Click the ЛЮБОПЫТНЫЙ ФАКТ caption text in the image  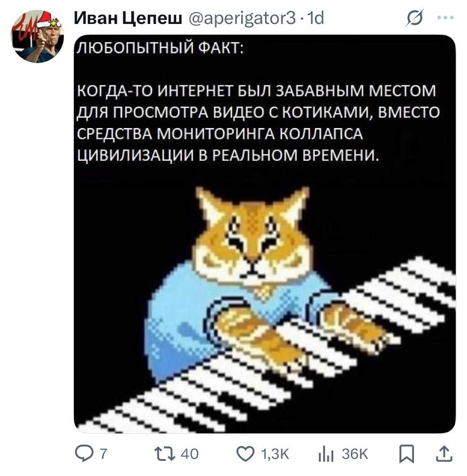click(160, 48)
